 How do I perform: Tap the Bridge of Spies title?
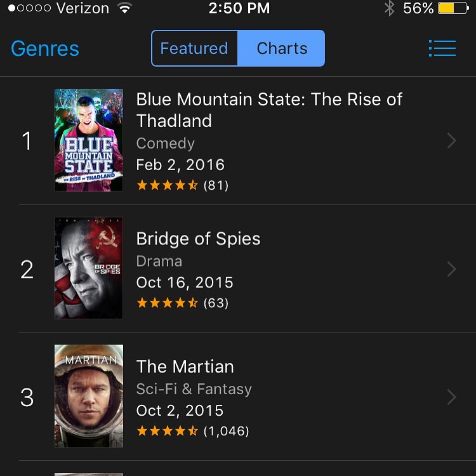point(199,239)
